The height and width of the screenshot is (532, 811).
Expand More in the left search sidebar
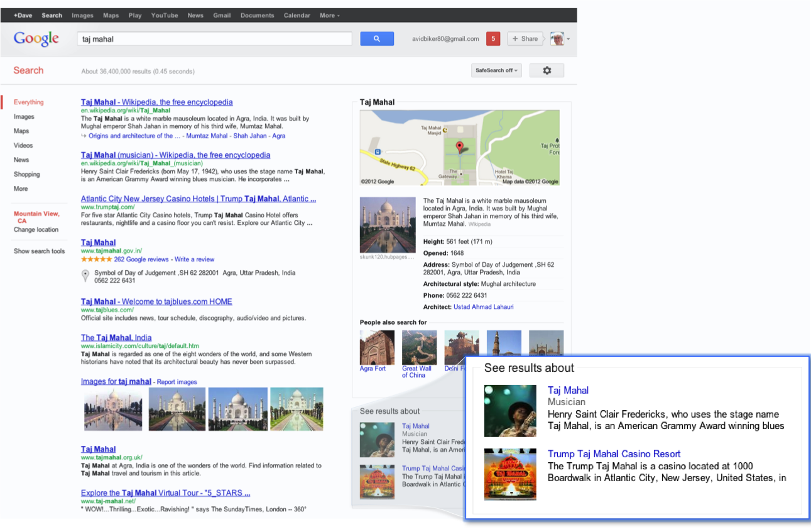[x=21, y=188]
